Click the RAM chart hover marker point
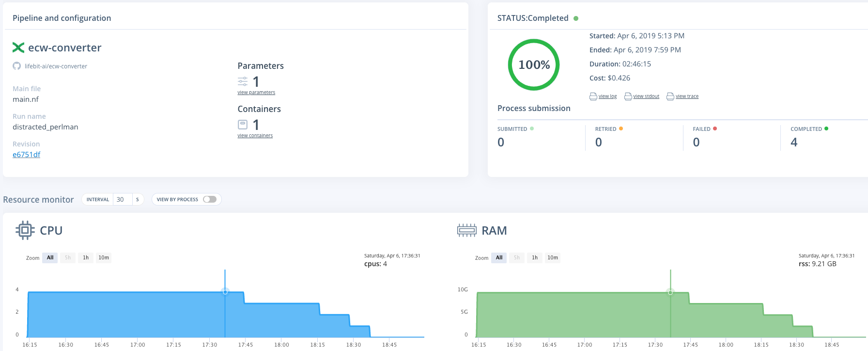The width and height of the screenshot is (868, 351). click(x=670, y=292)
